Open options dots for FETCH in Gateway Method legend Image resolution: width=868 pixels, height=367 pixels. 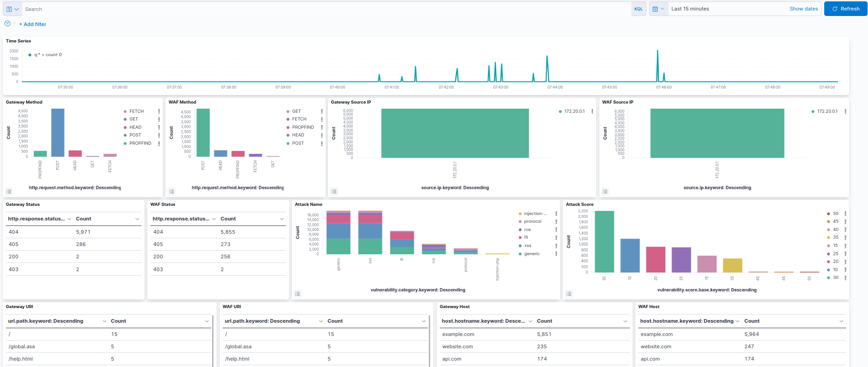[159, 111]
